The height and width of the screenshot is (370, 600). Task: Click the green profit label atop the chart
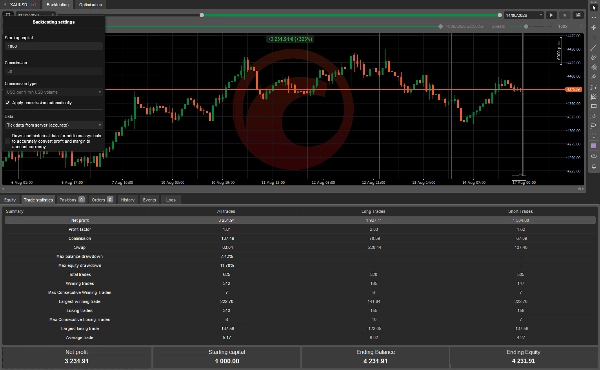[x=290, y=39]
